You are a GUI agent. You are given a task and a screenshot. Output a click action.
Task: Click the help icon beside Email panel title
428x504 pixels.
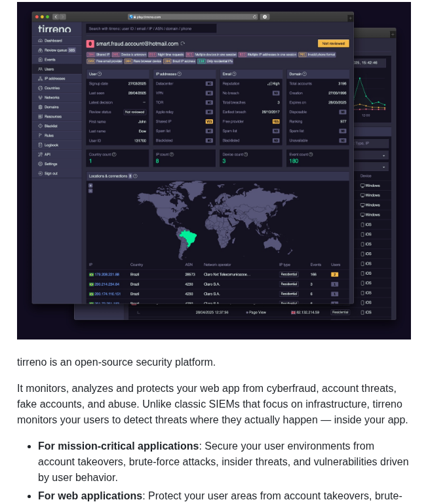(234, 74)
